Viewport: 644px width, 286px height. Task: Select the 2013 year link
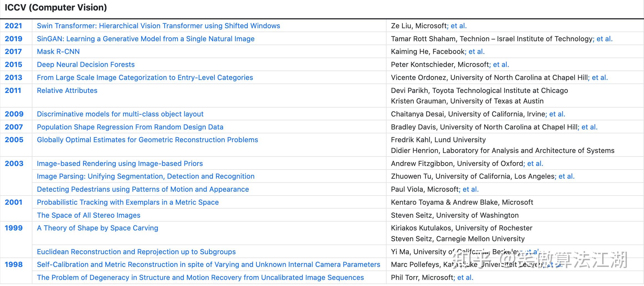point(13,77)
